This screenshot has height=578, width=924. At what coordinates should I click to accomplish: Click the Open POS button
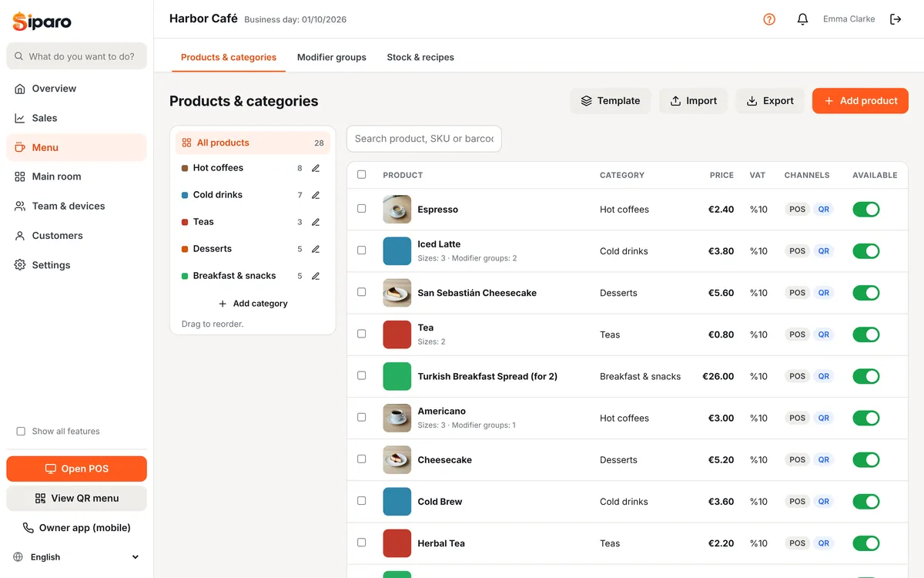coord(76,469)
